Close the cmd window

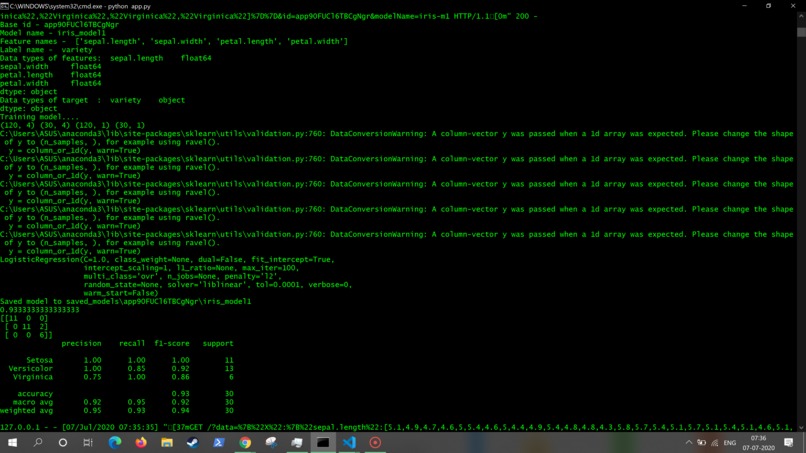point(793,6)
